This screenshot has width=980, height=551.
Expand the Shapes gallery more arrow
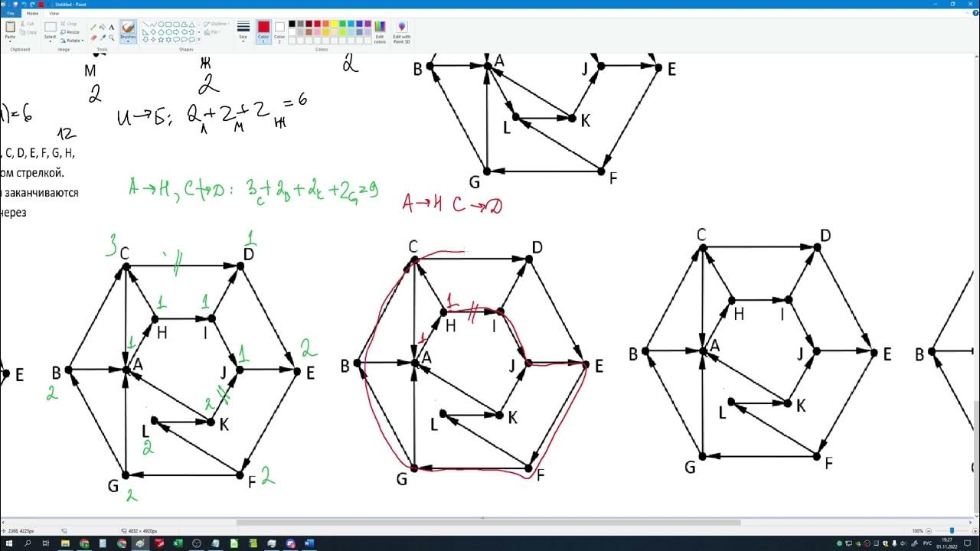pyautogui.click(x=199, y=40)
